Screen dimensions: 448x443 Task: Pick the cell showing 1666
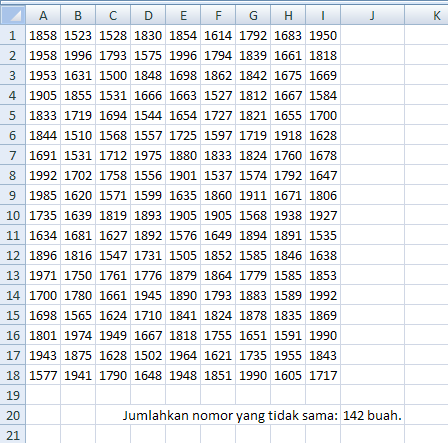coord(148,95)
